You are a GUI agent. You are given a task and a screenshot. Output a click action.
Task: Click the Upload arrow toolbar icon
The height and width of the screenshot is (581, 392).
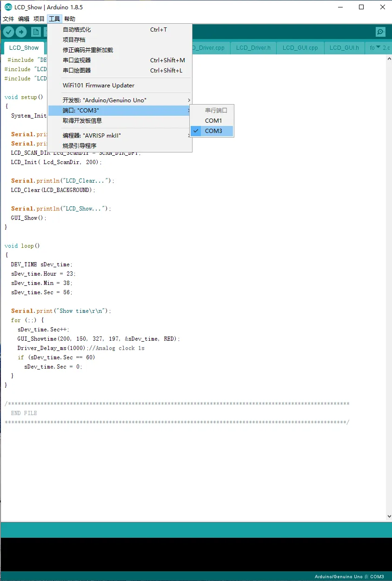[21, 32]
